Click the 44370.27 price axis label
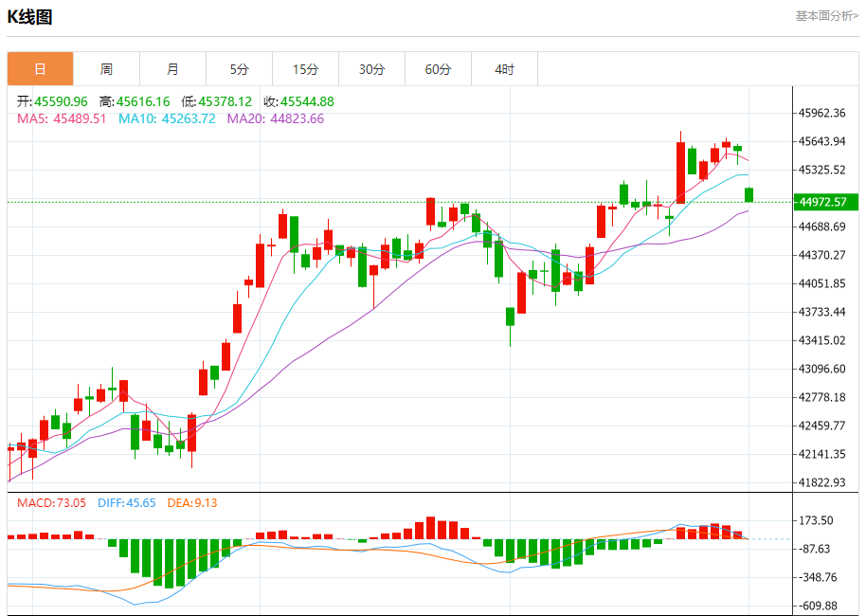 click(x=821, y=255)
